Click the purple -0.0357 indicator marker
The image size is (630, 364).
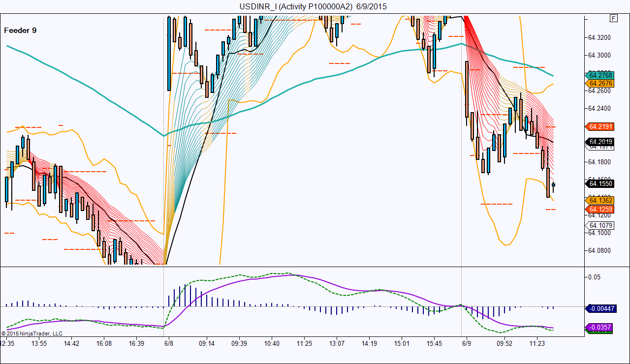tap(599, 327)
